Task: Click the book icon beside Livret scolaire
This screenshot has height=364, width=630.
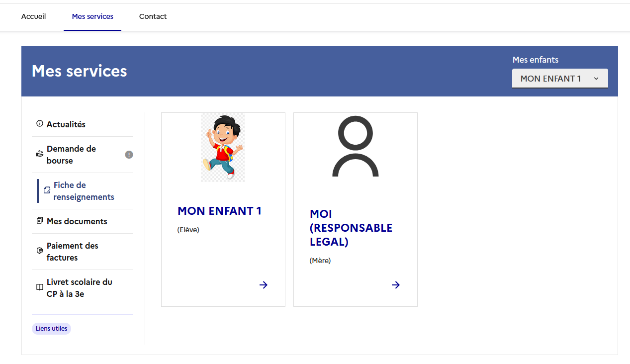Action: click(40, 287)
